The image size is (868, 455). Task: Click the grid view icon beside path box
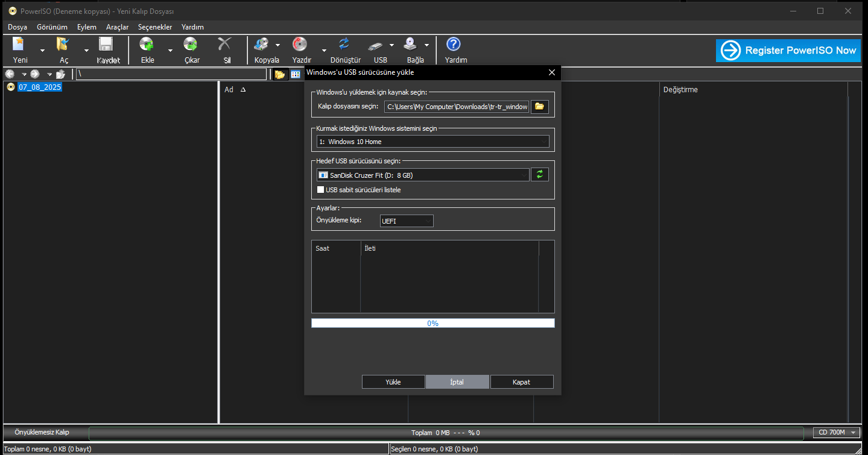[296, 74]
